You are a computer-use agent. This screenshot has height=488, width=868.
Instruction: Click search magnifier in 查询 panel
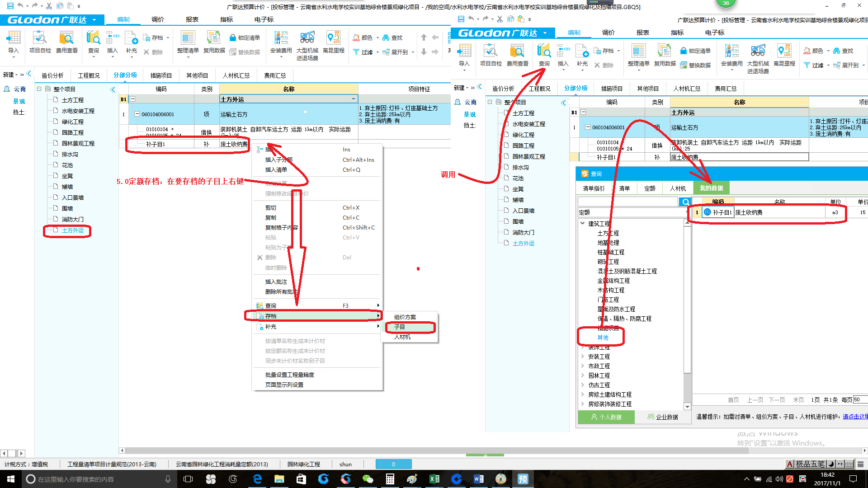[686, 202]
